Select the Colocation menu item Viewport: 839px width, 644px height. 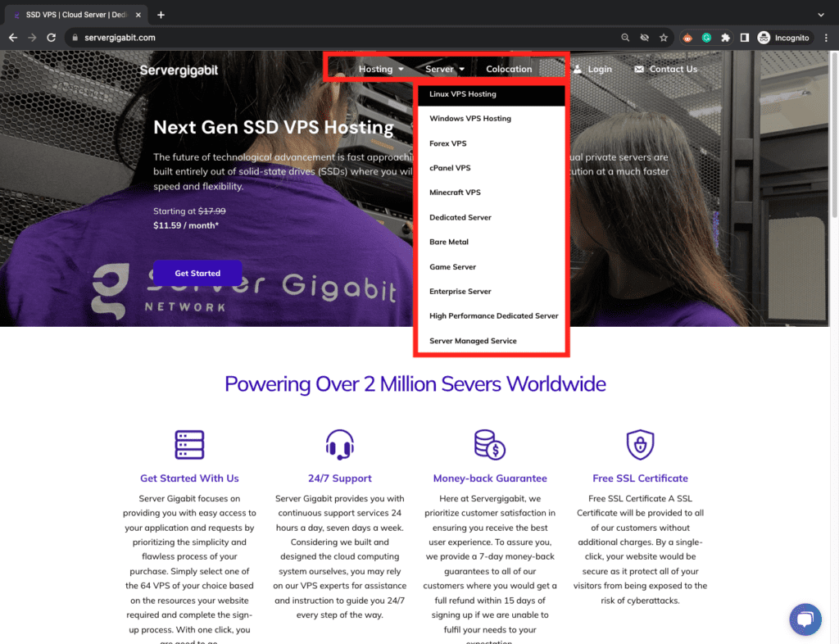pyautogui.click(x=509, y=69)
